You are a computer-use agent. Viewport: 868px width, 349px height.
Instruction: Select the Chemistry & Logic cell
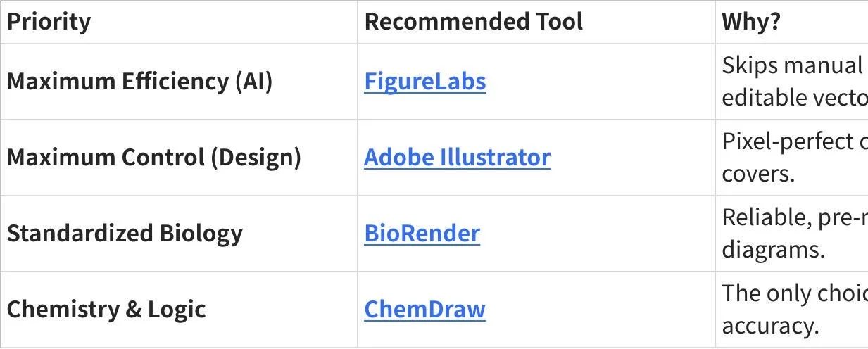(x=106, y=309)
